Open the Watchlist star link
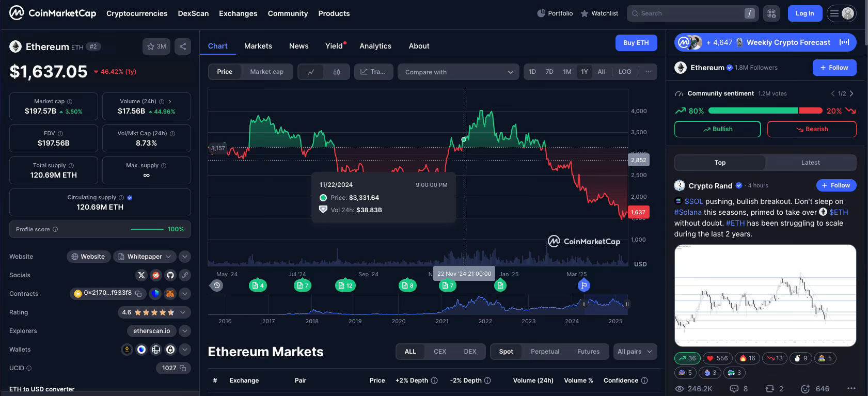Image resolution: width=868 pixels, height=396 pixels. (599, 13)
